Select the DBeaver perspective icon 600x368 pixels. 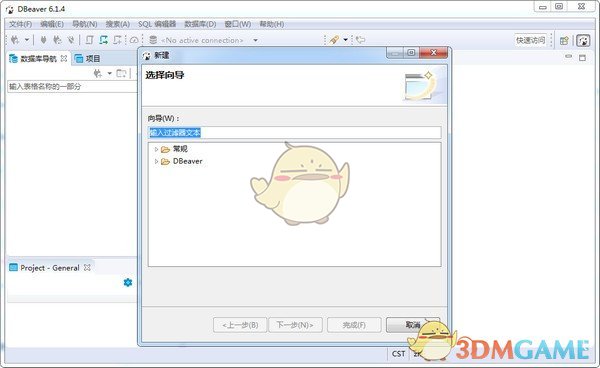[x=583, y=41]
